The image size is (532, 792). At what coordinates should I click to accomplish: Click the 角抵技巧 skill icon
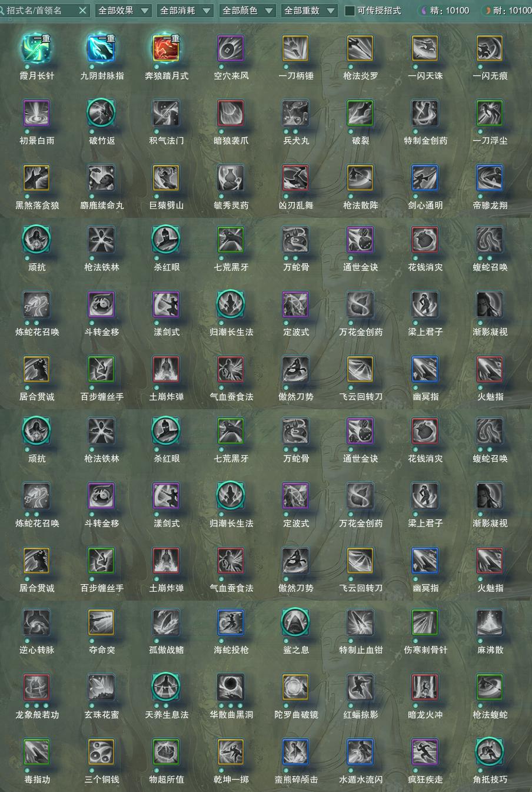tap(490, 752)
